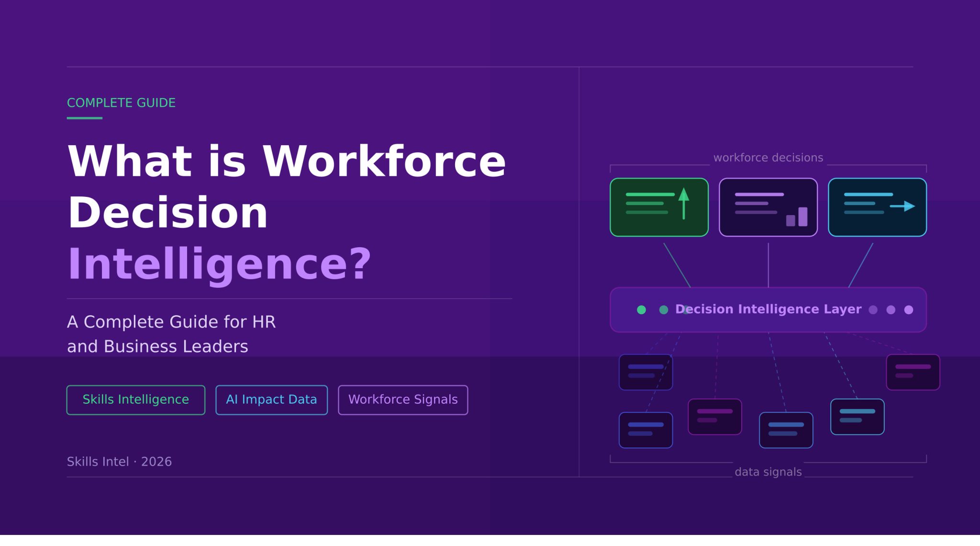
Task: Click the Skills Intelligence tag
Action: 136,400
